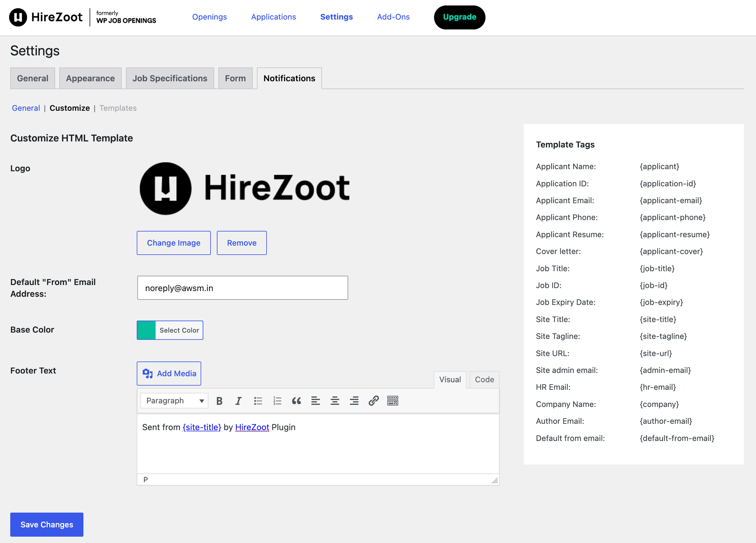
Task: Click the {job-id} template tag
Action: point(653,285)
